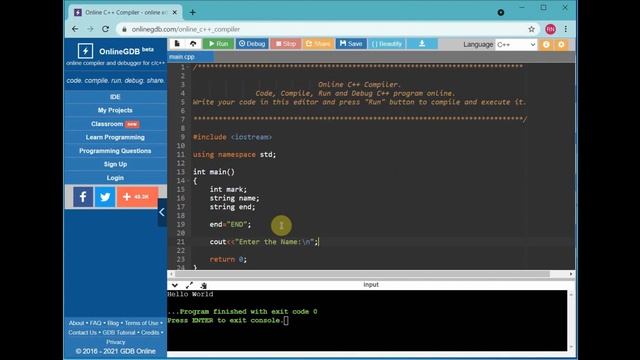
Task: Click the browser back arrow
Action: coord(75,29)
